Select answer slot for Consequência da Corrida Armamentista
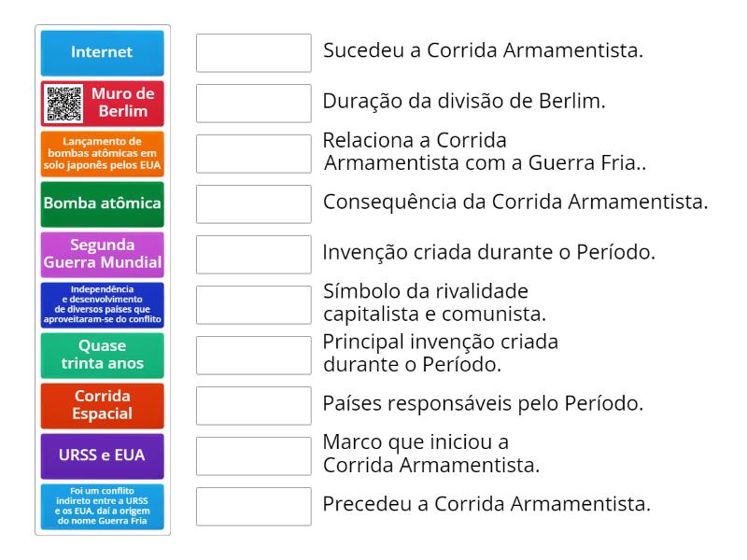The width and height of the screenshot is (747, 560). click(254, 203)
